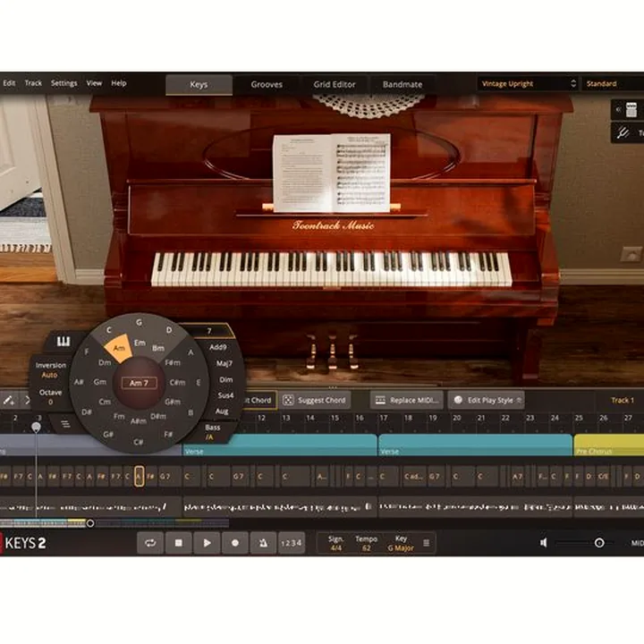Open the Edit menu

click(x=9, y=83)
